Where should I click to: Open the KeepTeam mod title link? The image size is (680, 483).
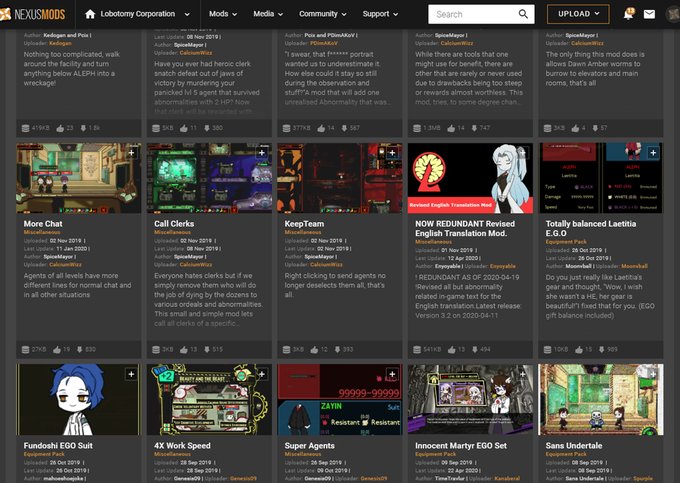304,224
